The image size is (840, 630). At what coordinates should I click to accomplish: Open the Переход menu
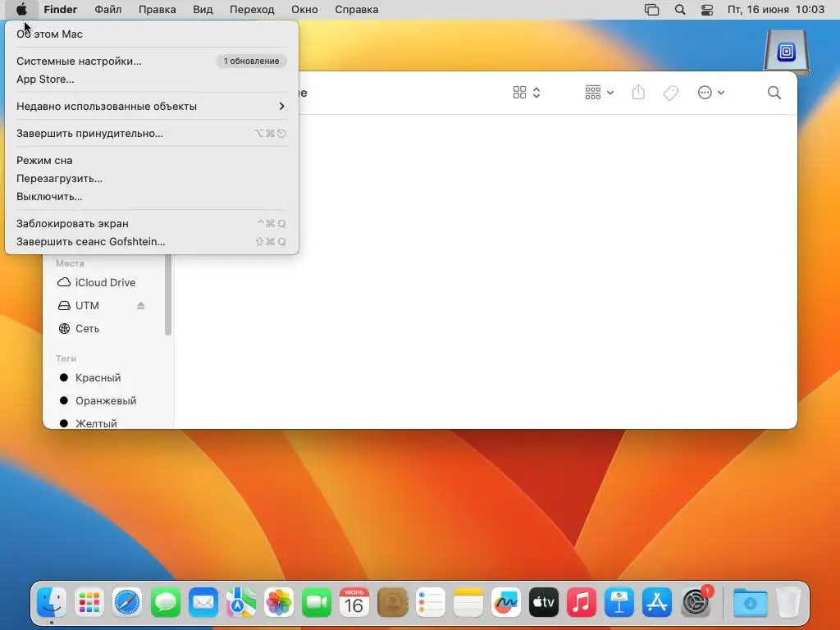click(x=252, y=10)
